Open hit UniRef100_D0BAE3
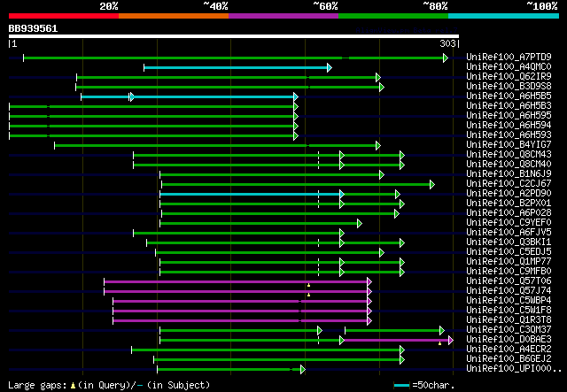This screenshot has height=392, width=567. (x=509, y=340)
